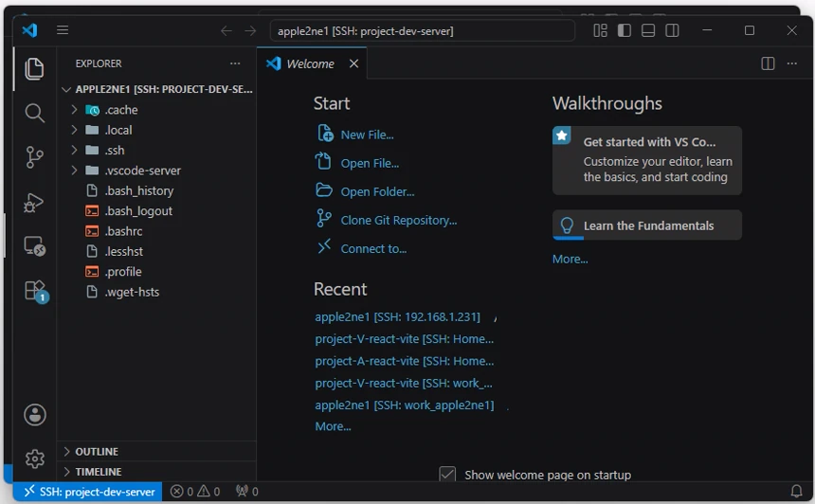Open the Search view in activity bar
This screenshot has height=504, width=815.
34,113
